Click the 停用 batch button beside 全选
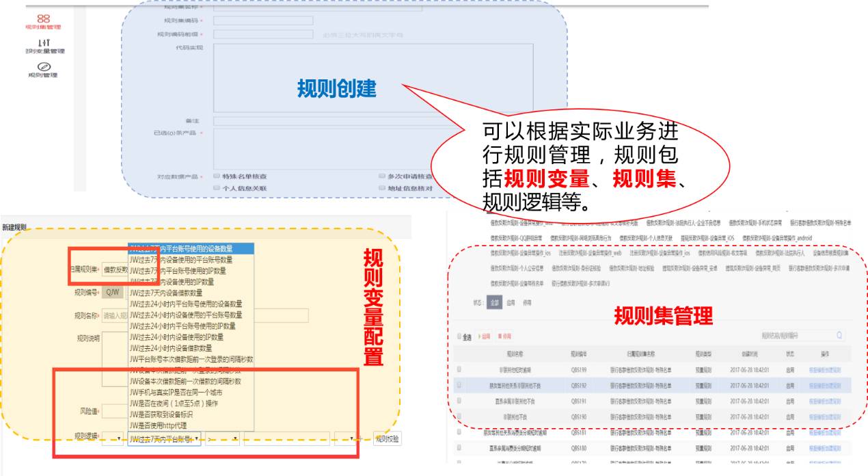Viewport: 868px width, 476px height. tap(505, 337)
